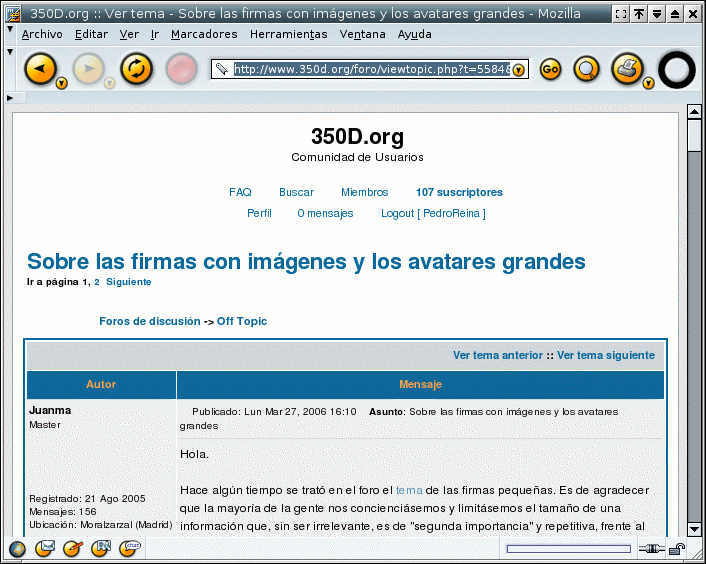The height and width of the screenshot is (564, 706).
Task: Click the security padlock icon
Action: [x=678, y=548]
